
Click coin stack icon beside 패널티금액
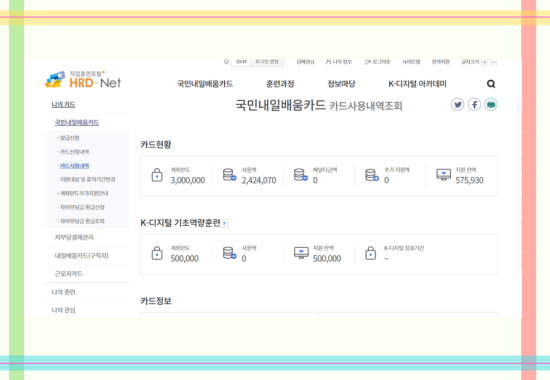(x=301, y=175)
